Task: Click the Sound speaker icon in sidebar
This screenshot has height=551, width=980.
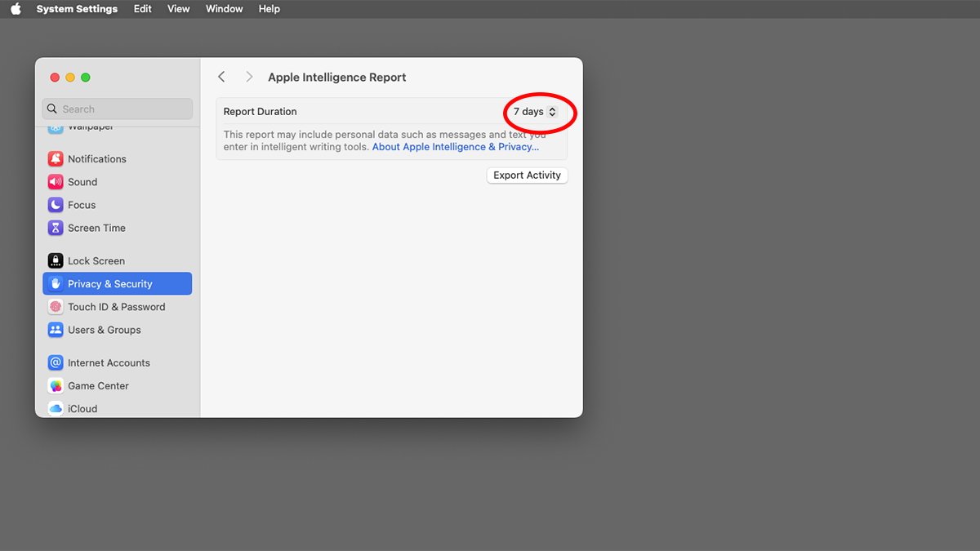Action: (x=56, y=182)
